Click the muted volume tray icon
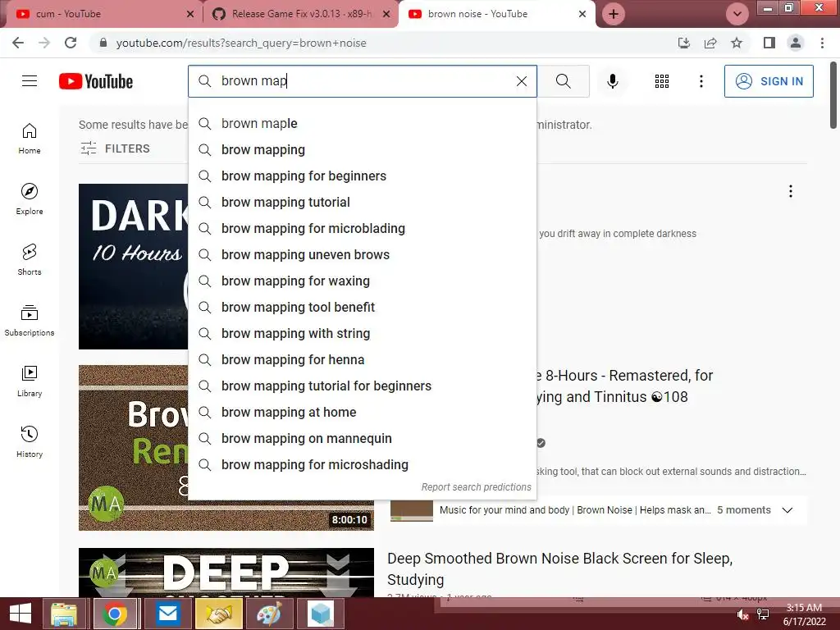Screen dimensions: 840x630 coord(742,614)
